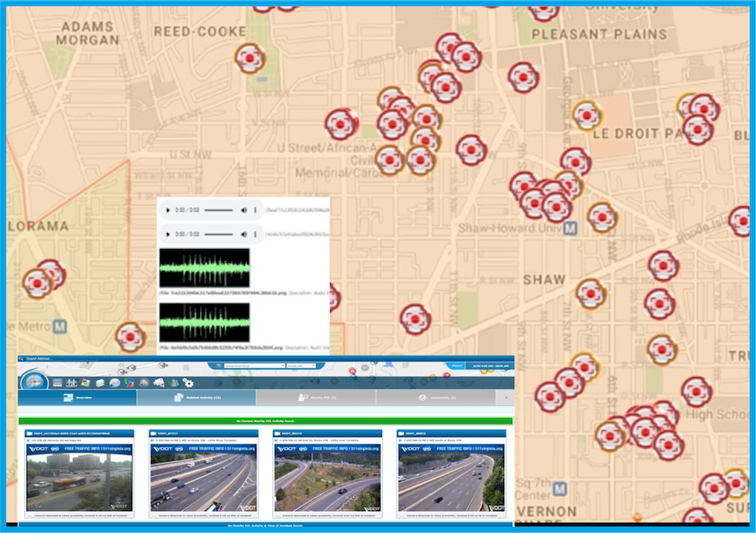Viewport: 756px width, 533px height.
Task: Click the date time range field
Action: 491,366
